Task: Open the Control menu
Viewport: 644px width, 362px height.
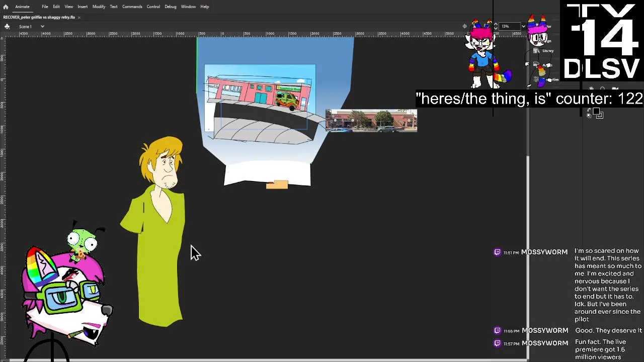Action: [x=153, y=7]
